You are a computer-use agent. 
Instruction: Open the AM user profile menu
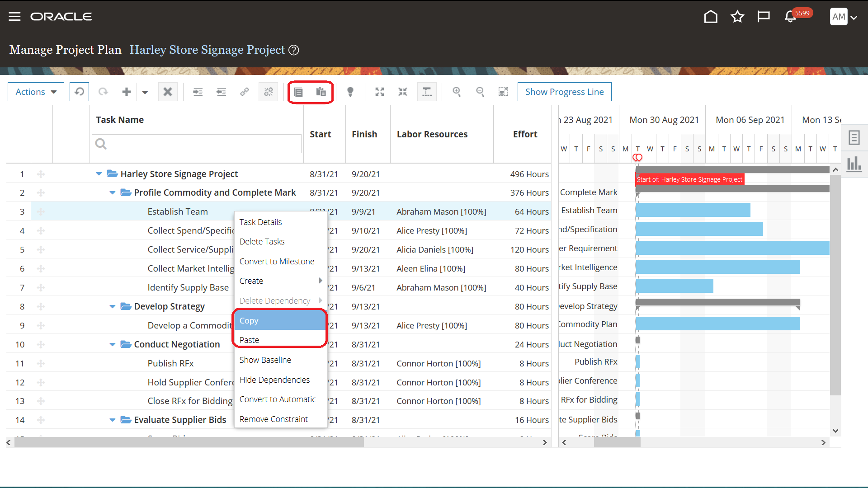[x=844, y=17]
